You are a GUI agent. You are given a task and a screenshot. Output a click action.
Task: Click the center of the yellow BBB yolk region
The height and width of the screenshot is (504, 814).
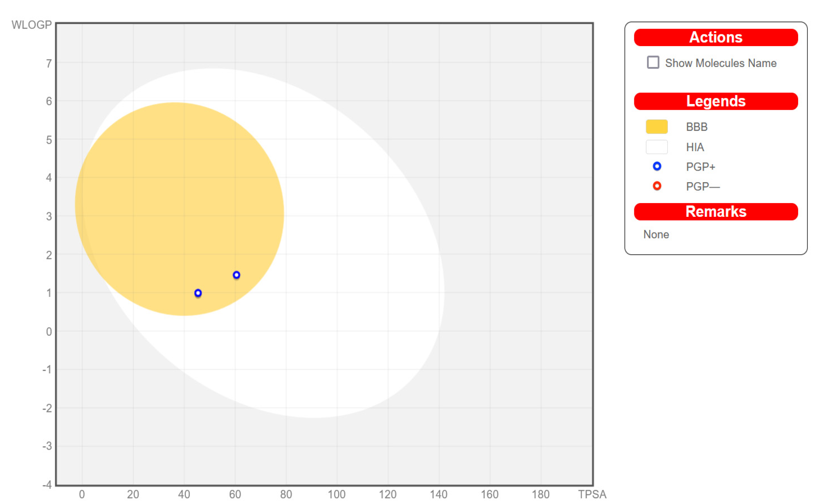(179, 209)
